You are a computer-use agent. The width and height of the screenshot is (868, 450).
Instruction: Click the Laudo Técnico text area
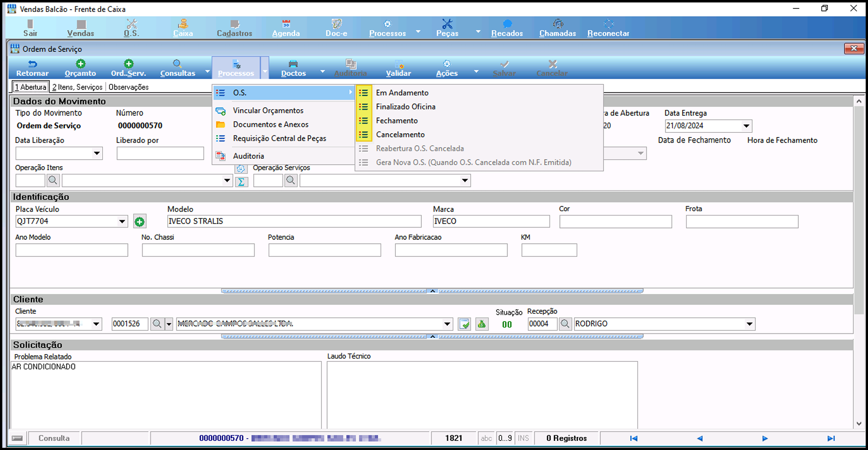482,395
